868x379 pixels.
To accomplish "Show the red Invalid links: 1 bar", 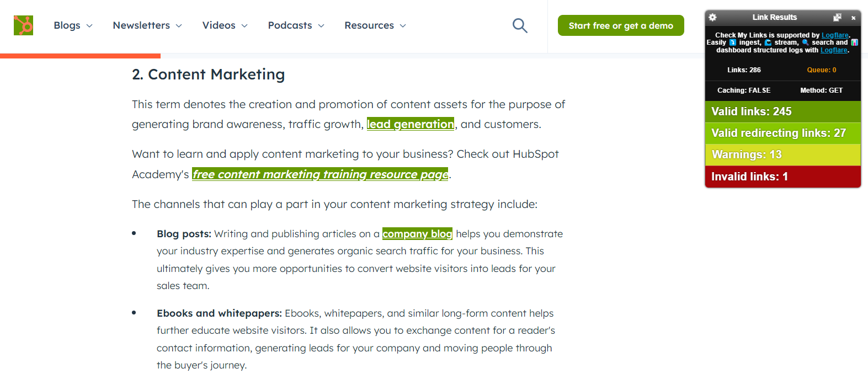I will [x=782, y=177].
